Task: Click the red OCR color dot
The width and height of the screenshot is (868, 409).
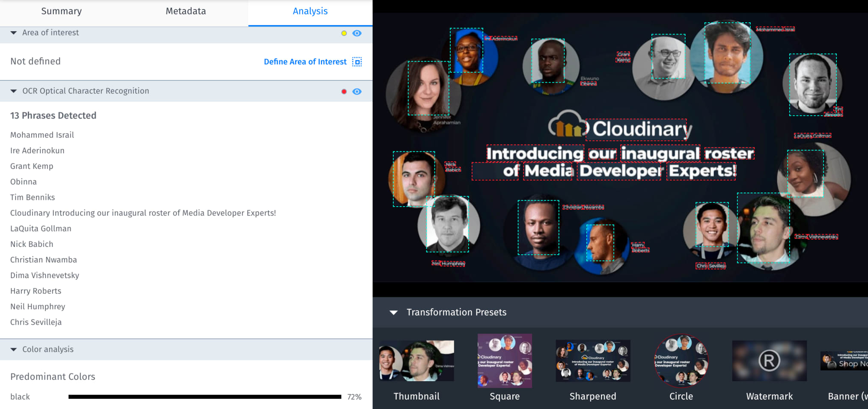Action: (344, 92)
